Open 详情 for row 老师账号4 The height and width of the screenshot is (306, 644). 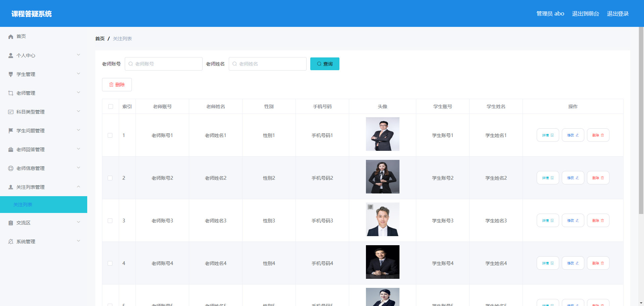click(548, 263)
